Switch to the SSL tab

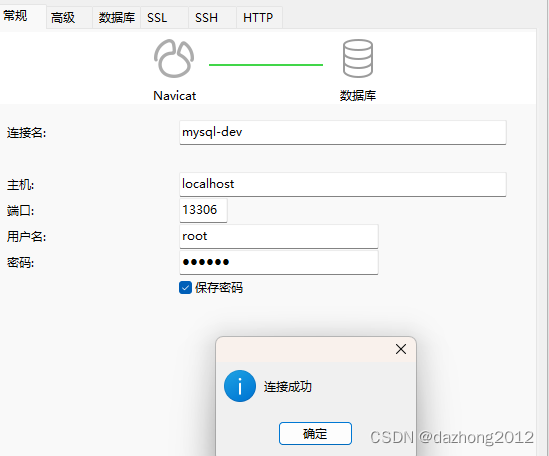point(164,18)
